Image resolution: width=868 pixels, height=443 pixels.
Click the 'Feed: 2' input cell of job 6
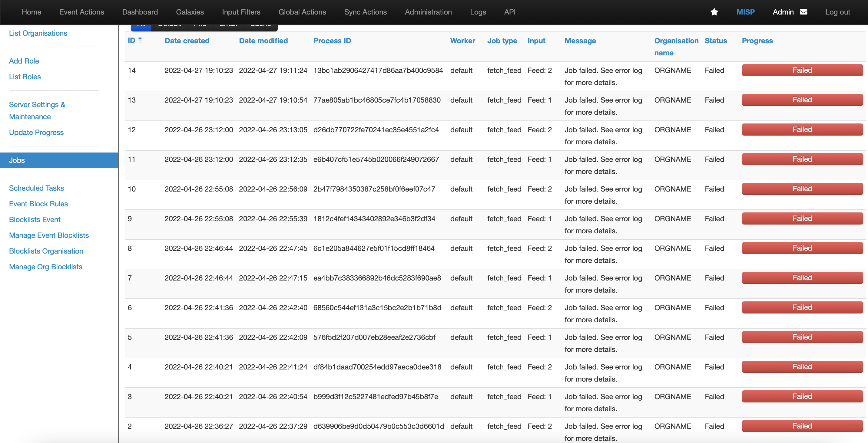coord(539,308)
